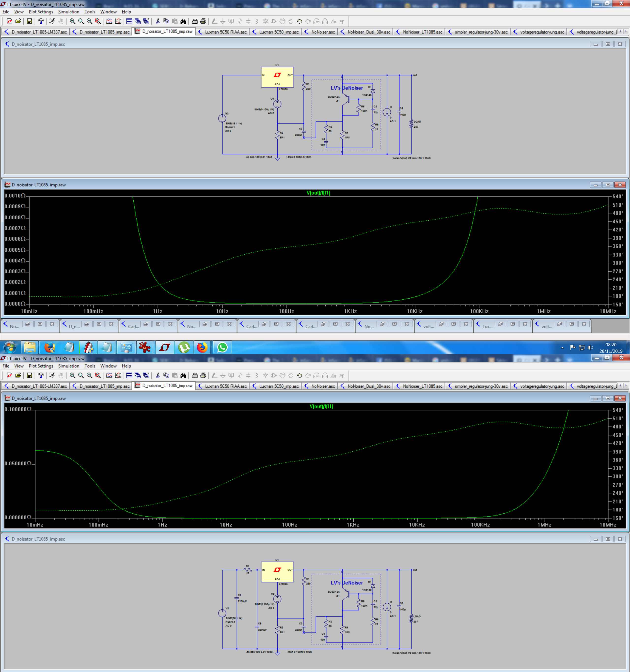630x672 pixels.
Task: Click Save icon in lower LTspice toolbar
Action: click(30, 376)
